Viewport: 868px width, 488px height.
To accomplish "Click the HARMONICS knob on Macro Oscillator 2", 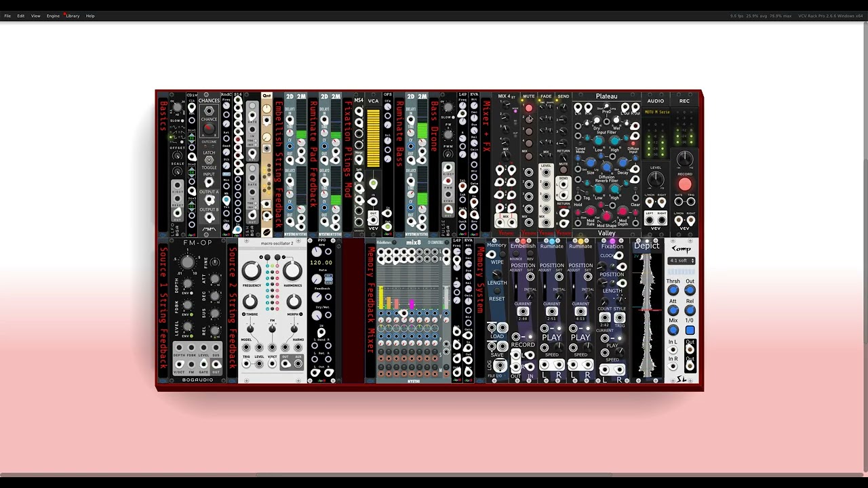I will tap(293, 270).
